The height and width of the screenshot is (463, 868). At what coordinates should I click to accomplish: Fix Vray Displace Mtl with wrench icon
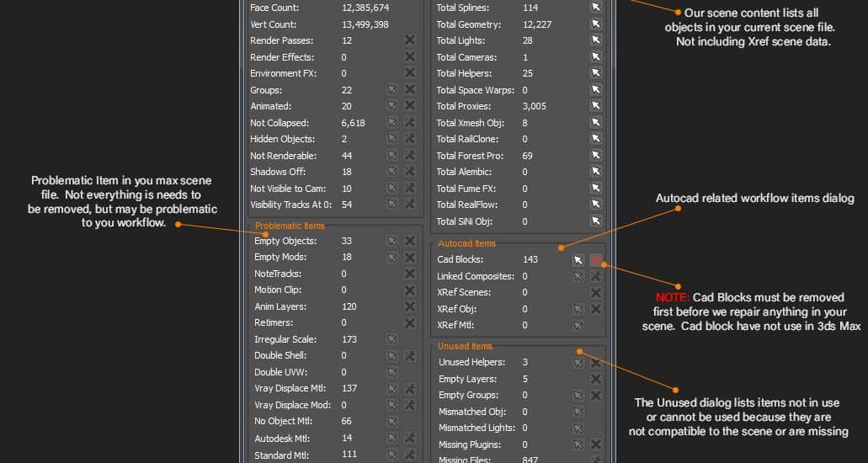coord(410,388)
